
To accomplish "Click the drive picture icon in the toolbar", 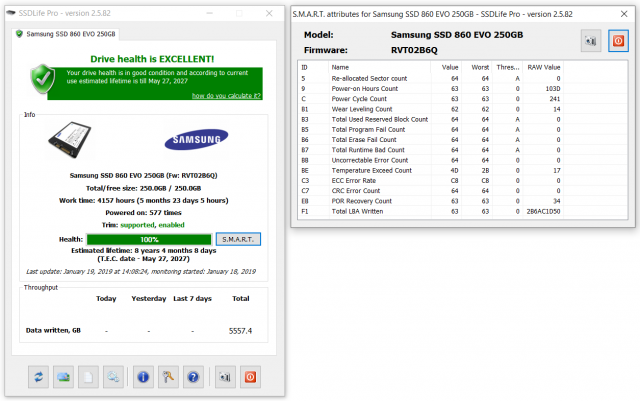I will point(63,376).
